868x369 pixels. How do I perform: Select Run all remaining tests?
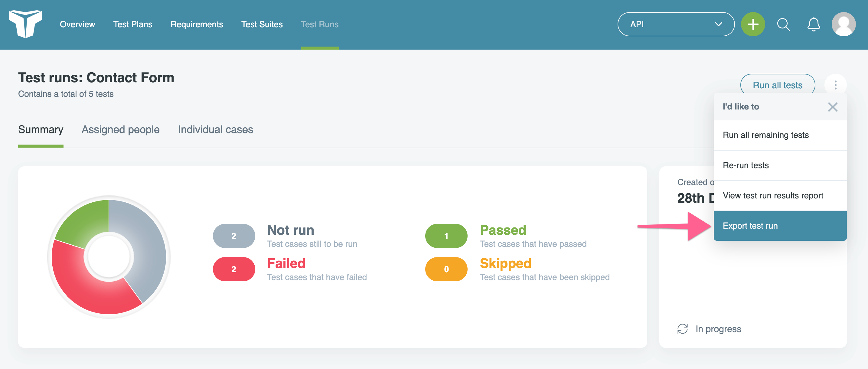[780, 135]
